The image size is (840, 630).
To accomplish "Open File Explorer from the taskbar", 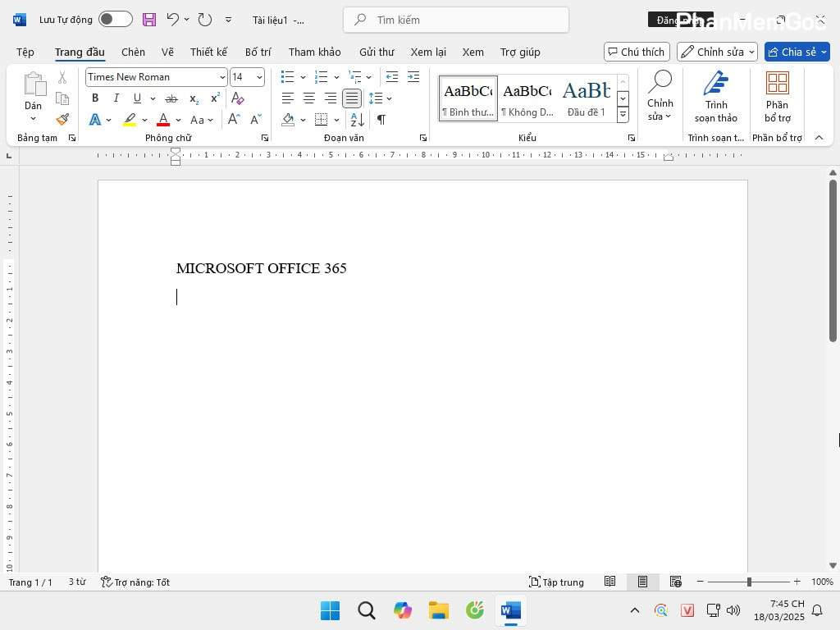I will (439, 610).
